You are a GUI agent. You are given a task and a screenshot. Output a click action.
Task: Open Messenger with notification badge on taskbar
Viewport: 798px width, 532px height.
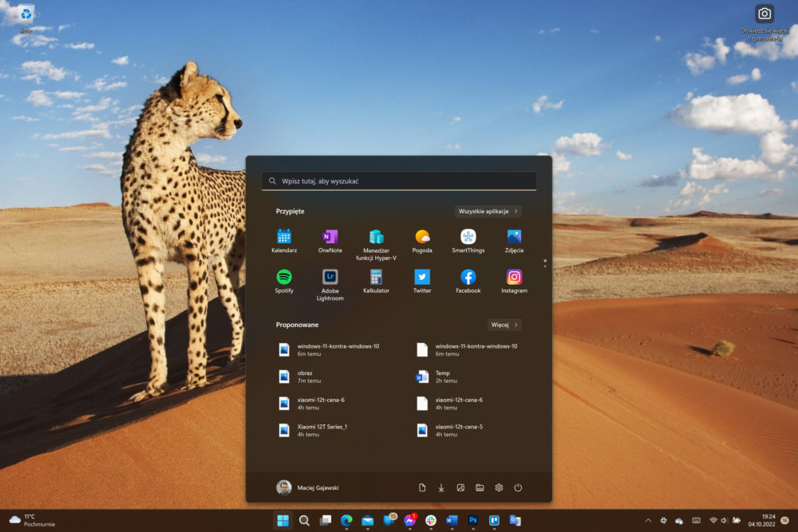(x=409, y=520)
